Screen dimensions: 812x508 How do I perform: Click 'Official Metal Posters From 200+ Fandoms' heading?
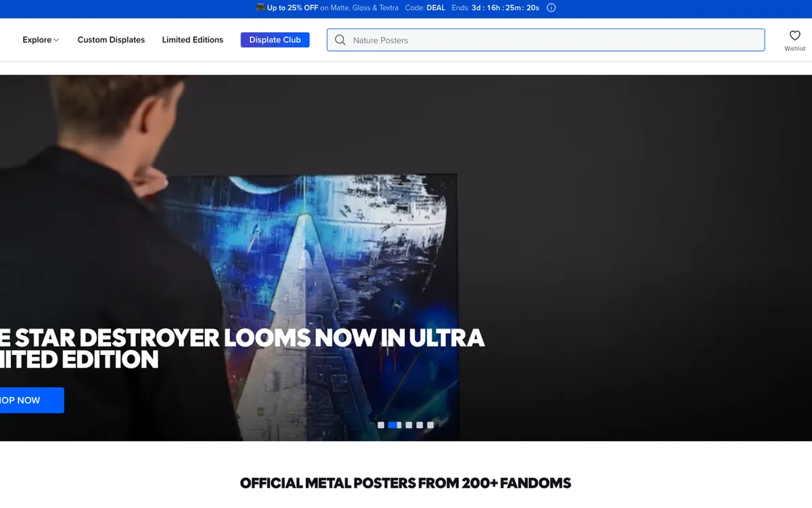click(405, 483)
